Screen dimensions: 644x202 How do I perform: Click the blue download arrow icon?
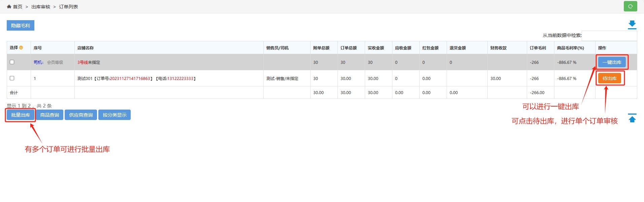[632, 25]
